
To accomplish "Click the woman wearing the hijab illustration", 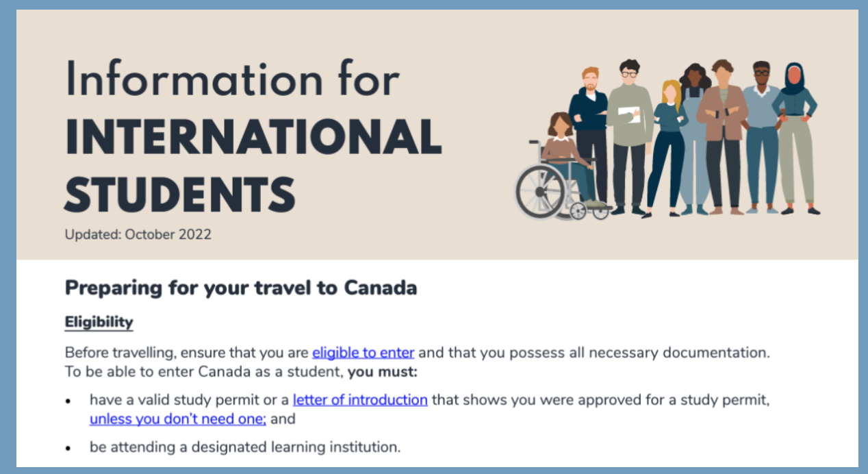I will tap(795, 138).
